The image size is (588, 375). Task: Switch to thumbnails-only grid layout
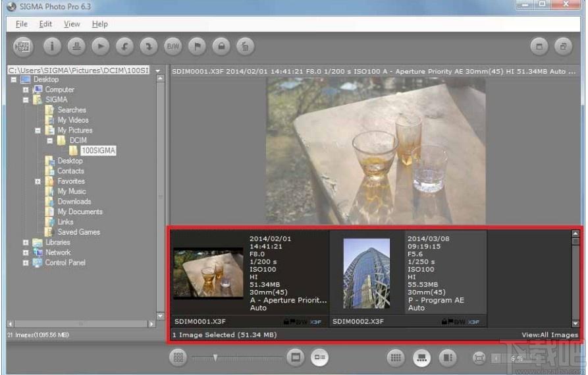396,358
